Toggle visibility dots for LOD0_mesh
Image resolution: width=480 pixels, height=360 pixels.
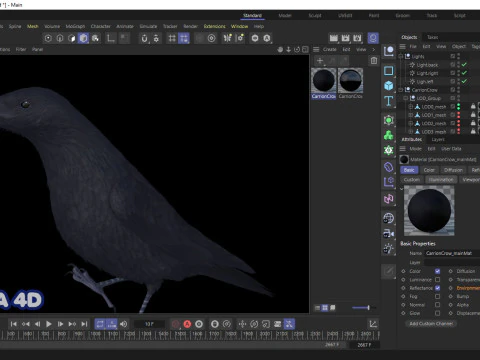pos(458,107)
